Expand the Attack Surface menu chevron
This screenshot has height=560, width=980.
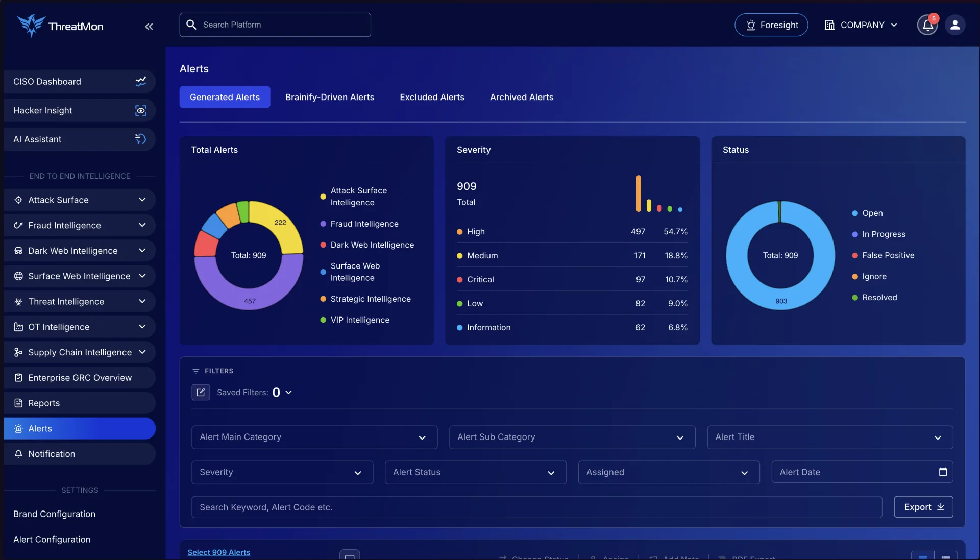142,200
